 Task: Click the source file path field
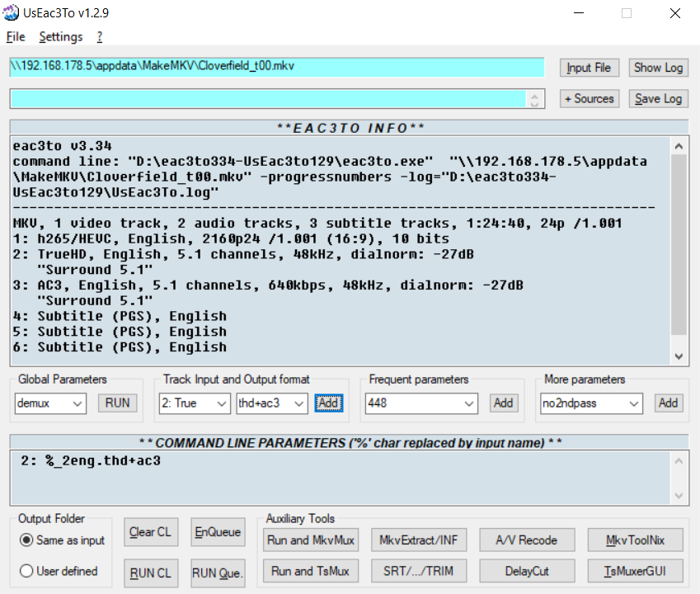[276, 68]
